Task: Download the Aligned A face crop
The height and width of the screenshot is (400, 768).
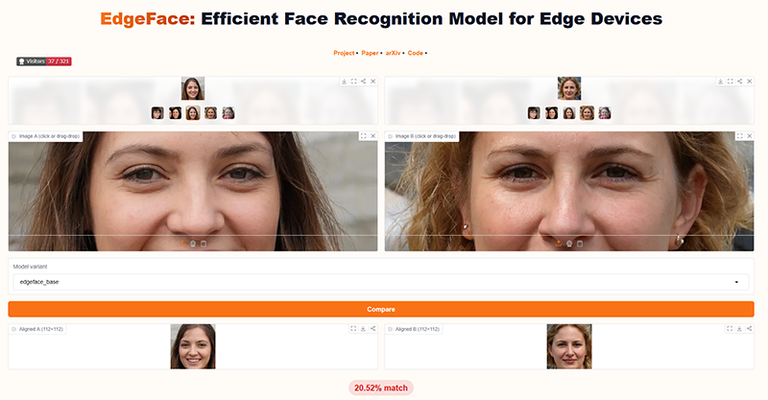Action: [363, 329]
